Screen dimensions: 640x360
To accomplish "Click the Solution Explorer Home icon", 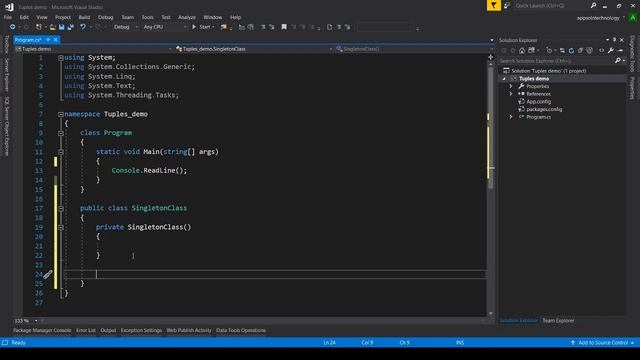I will pyautogui.click(x=522, y=51).
